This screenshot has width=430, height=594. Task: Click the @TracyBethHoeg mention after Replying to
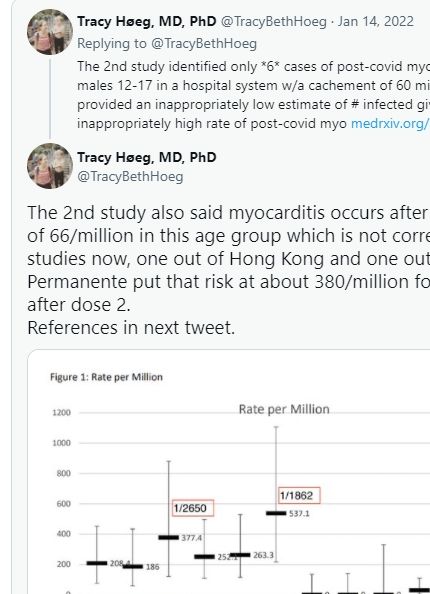(204, 44)
